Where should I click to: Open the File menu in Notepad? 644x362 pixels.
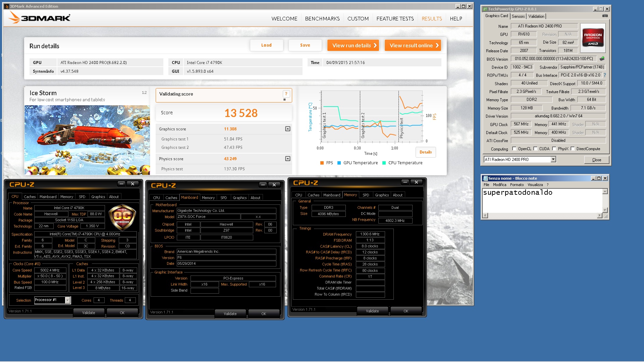coord(486,185)
